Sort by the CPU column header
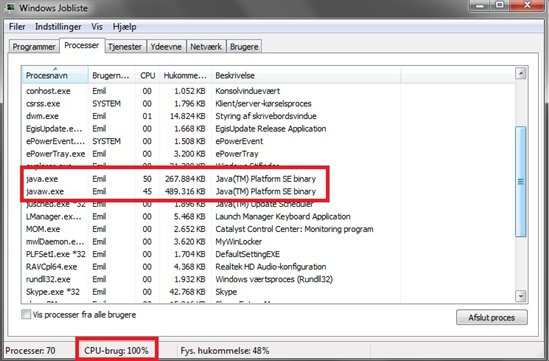549x361 pixels. tap(147, 75)
